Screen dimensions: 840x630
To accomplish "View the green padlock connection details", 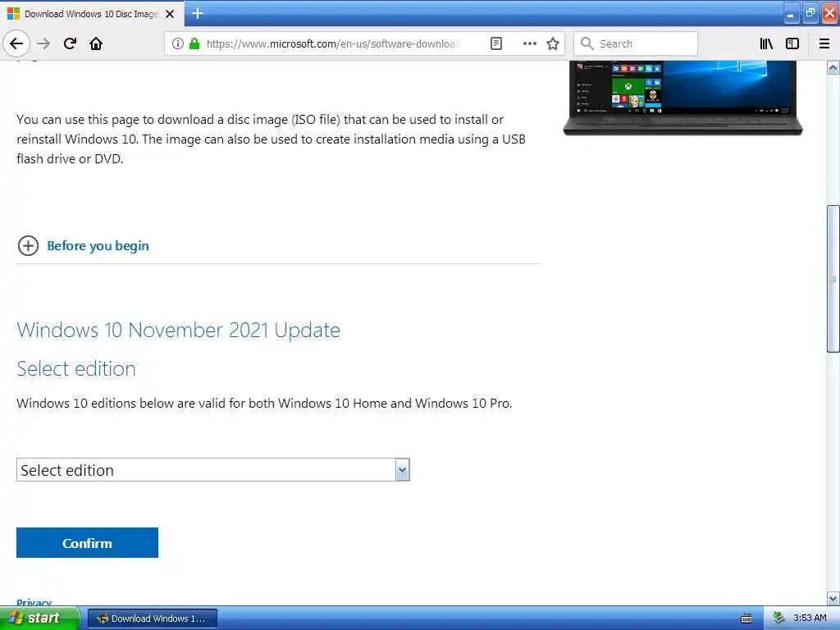I will tap(194, 43).
